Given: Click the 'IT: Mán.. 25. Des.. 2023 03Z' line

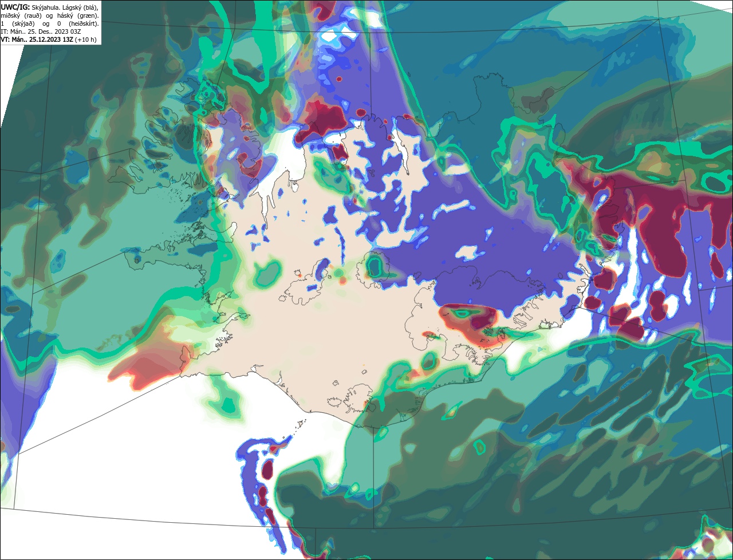Looking at the screenshot, I should 41,31.
